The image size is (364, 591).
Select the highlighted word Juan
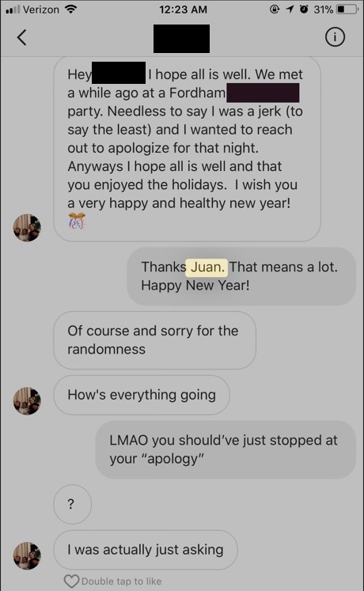pyautogui.click(x=207, y=267)
